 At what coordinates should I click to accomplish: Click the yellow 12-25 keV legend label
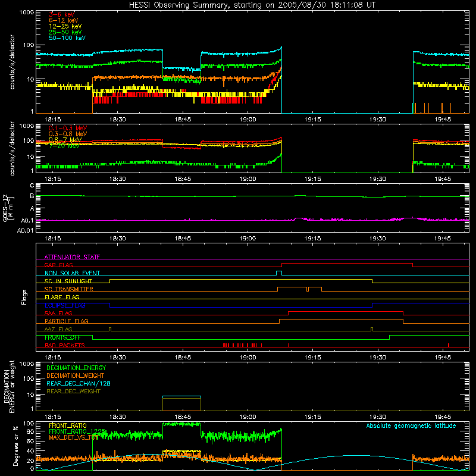coord(65,26)
